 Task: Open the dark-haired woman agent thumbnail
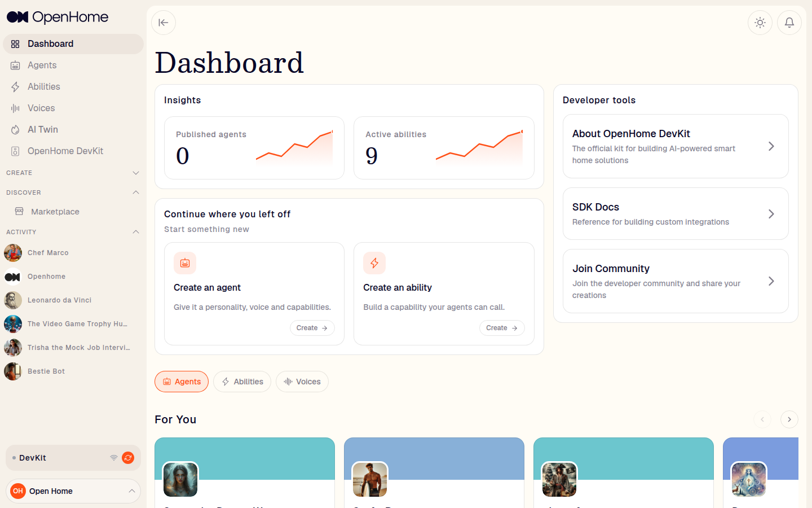(x=180, y=480)
